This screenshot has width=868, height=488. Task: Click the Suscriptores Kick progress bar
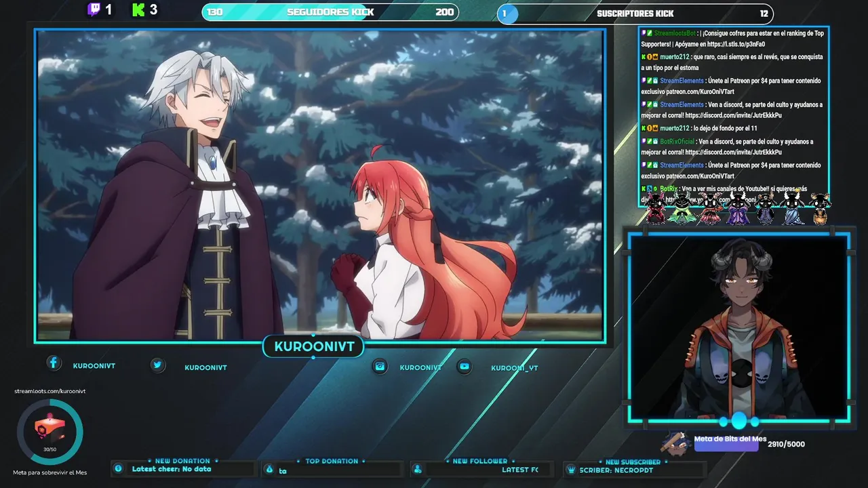[635, 14]
